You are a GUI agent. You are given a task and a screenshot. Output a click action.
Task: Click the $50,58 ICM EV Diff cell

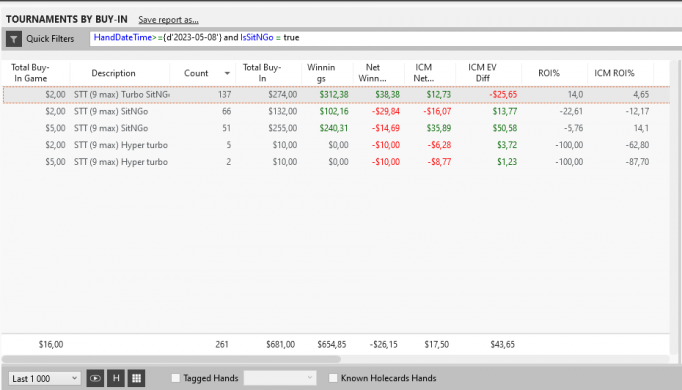click(x=505, y=128)
